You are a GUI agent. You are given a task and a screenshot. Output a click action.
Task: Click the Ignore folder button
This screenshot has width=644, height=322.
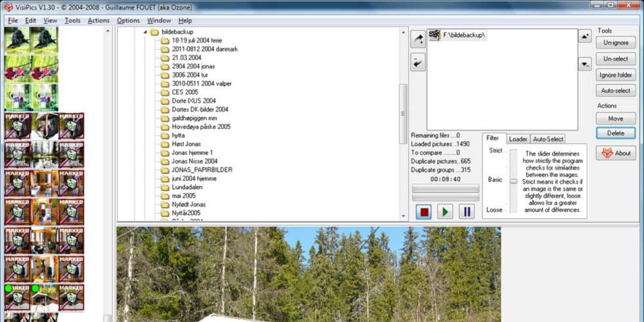616,75
